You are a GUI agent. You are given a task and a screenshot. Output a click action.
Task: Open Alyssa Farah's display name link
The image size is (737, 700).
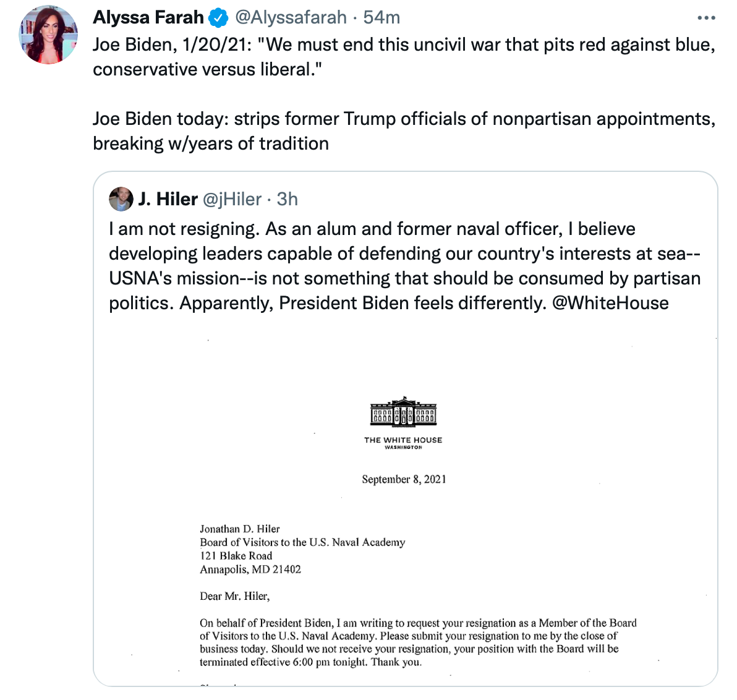pyautogui.click(x=148, y=18)
